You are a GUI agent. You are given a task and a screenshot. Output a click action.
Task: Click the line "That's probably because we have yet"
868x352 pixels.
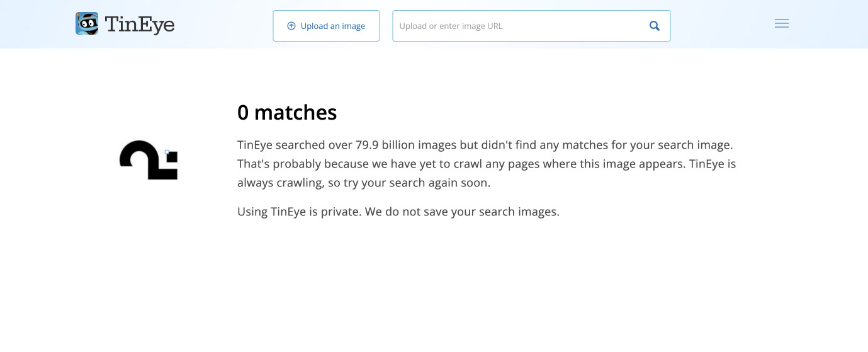pyautogui.click(x=487, y=164)
